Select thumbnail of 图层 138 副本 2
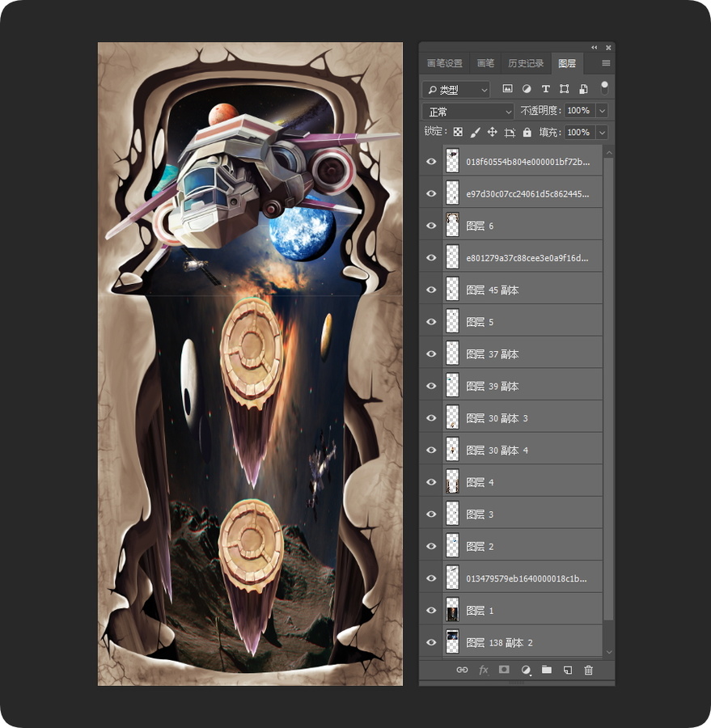The height and width of the screenshot is (728, 711). pyautogui.click(x=452, y=642)
